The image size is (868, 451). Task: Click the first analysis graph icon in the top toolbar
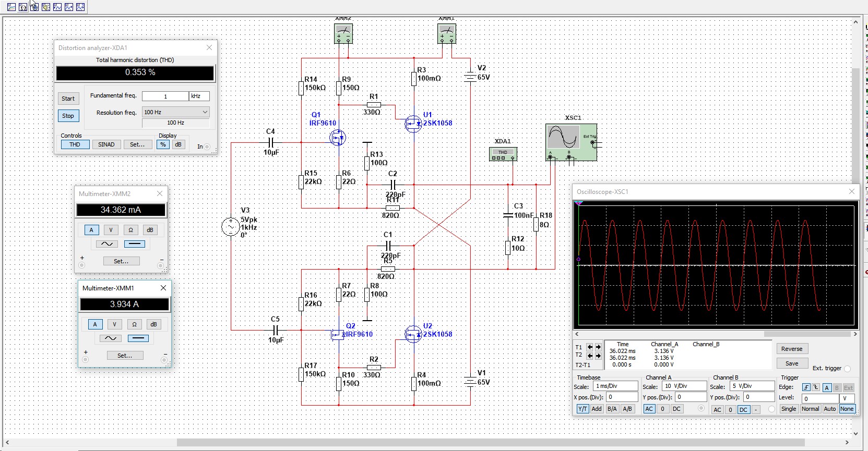click(x=11, y=7)
